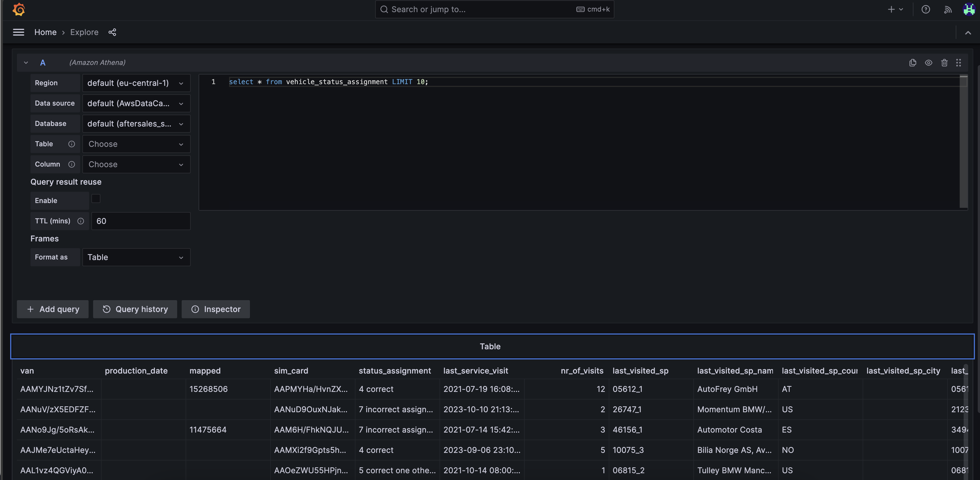
Task: Go to Home breadcrumb
Action: [x=45, y=32]
